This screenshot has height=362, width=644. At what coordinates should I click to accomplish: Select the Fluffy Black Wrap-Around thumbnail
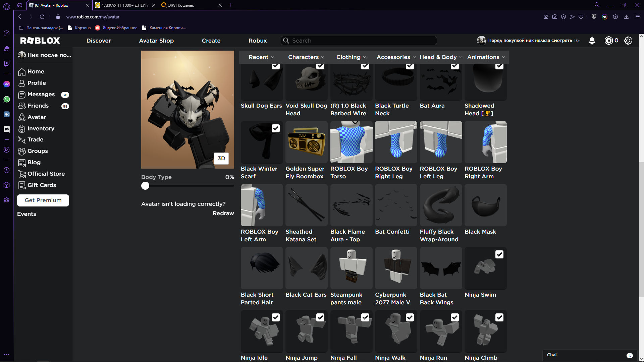tap(441, 205)
